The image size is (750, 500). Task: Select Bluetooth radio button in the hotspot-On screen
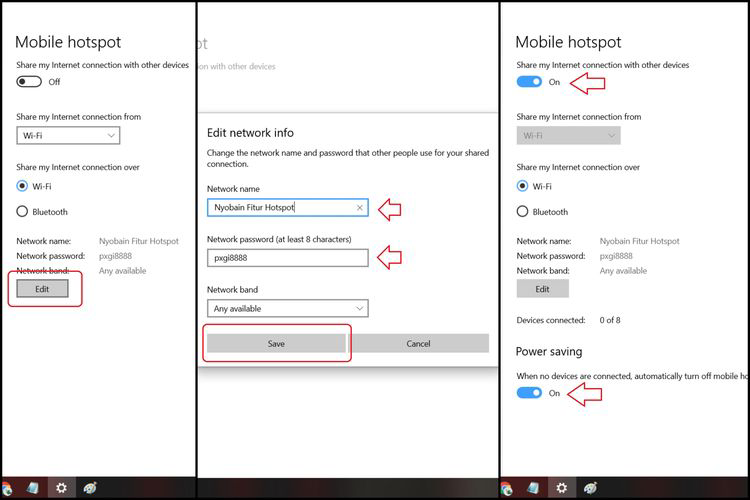pos(522,211)
